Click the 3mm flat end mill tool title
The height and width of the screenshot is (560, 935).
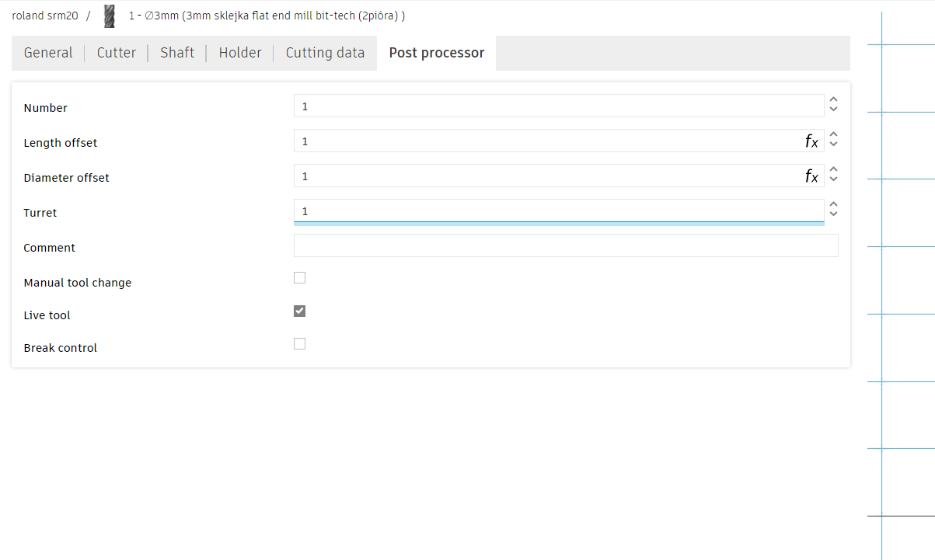pos(267,16)
